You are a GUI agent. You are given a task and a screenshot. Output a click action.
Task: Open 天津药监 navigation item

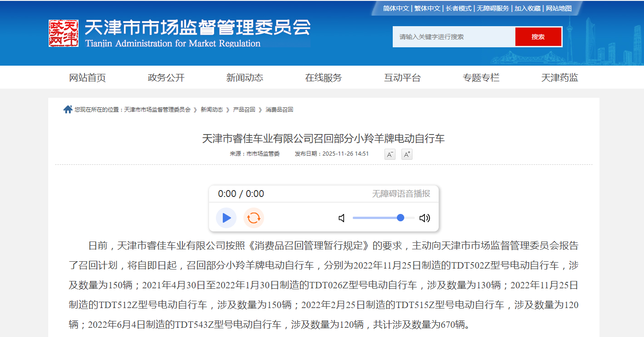pyautogui.click(x=559, y=78)
